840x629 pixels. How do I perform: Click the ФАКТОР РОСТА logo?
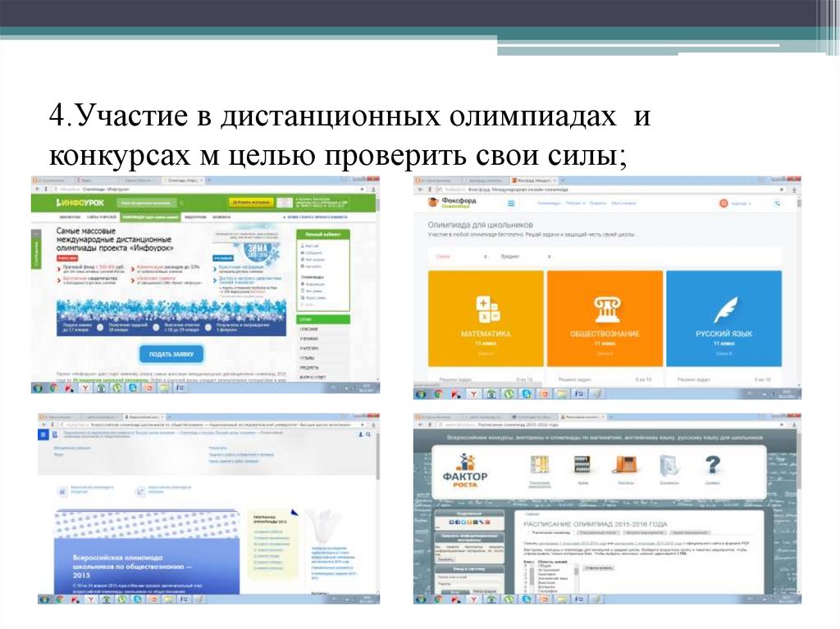[465, 471]
